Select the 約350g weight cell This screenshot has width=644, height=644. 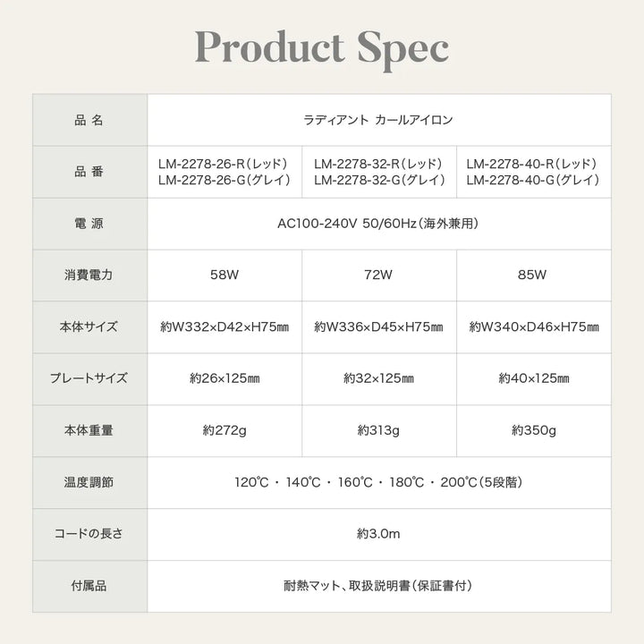(534, 430)
